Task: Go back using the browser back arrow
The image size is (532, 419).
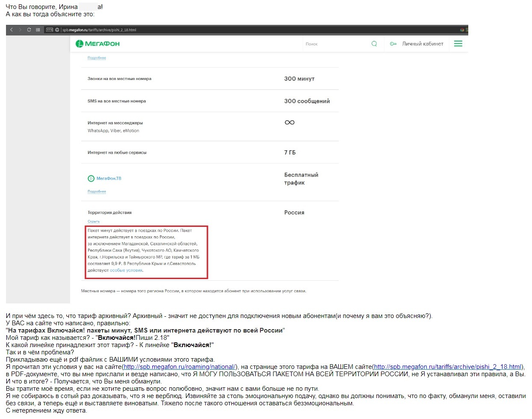Action: [x=12, y=30]
